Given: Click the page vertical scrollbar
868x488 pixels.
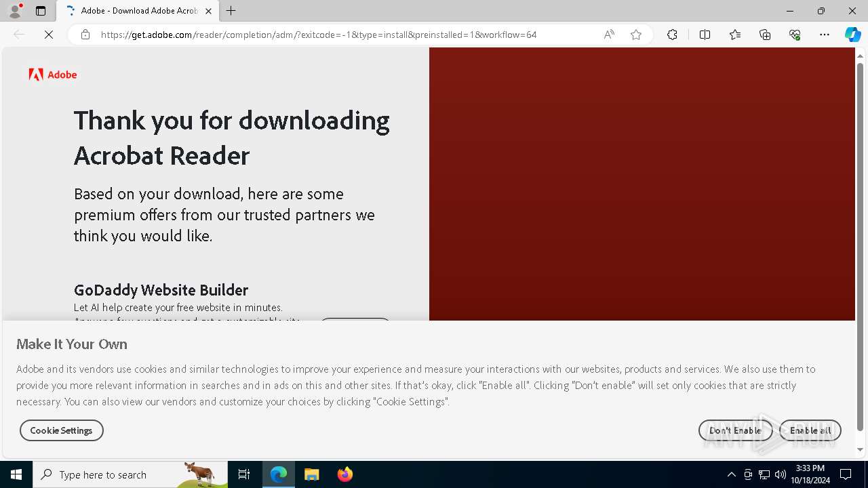Looking at the screenshot, I should point(861,247).
